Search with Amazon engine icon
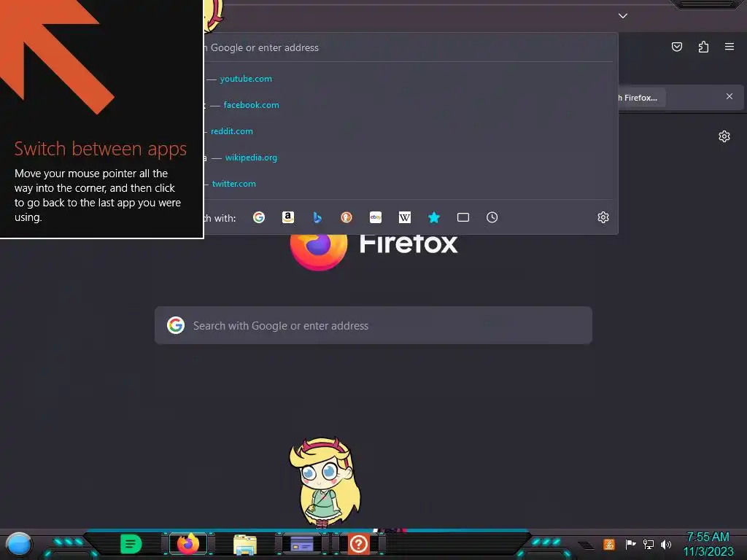The image size is (747, 560). coord(287,217)
